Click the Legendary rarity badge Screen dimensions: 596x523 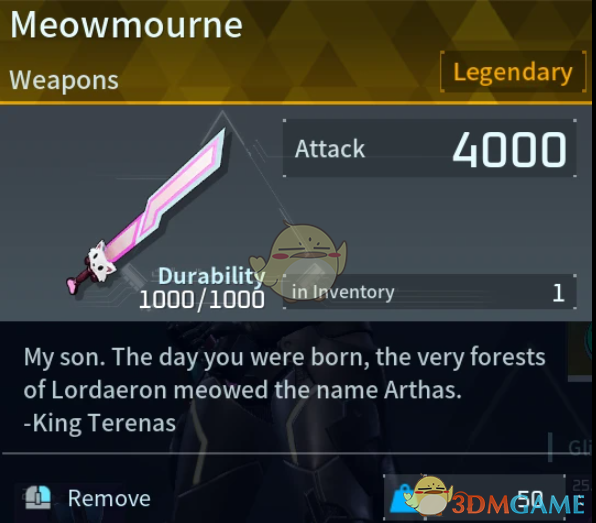[x=513, y=72]
